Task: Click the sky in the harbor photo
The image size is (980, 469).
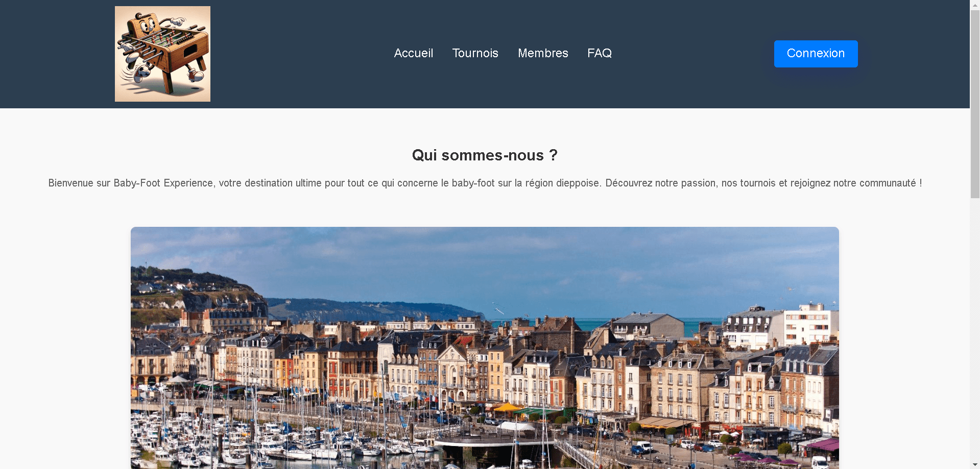Action: (485, 261)
